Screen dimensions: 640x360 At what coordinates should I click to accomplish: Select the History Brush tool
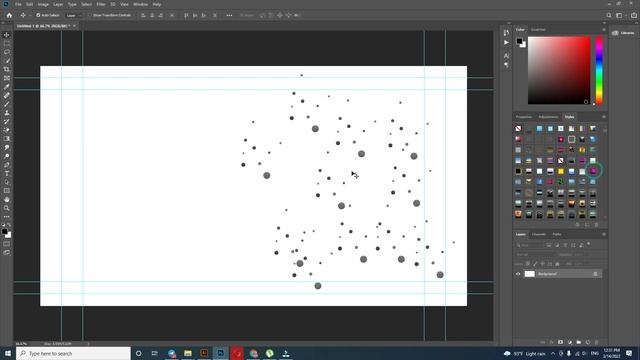[x=7, y=121]
